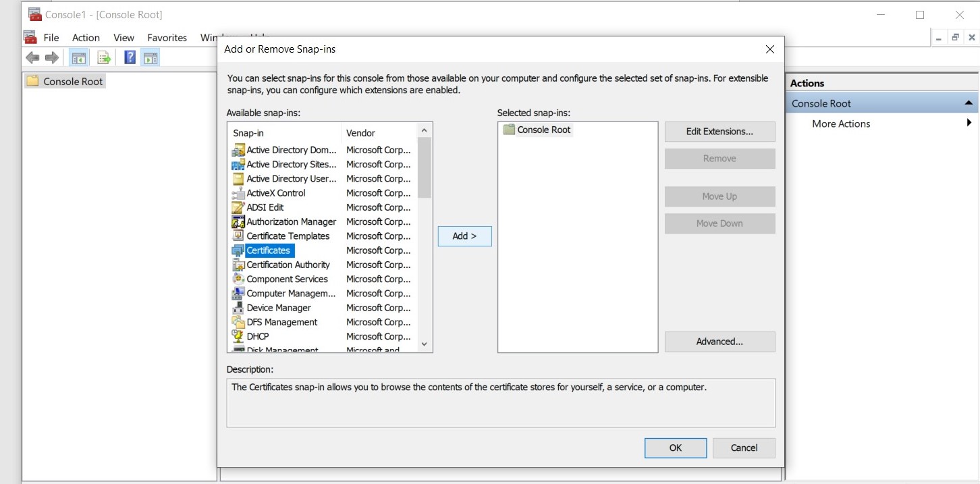The height and width of the screenshot is (484, 980).
Task: Expand More Actions submenu arrow
Action: coord(969,123)
